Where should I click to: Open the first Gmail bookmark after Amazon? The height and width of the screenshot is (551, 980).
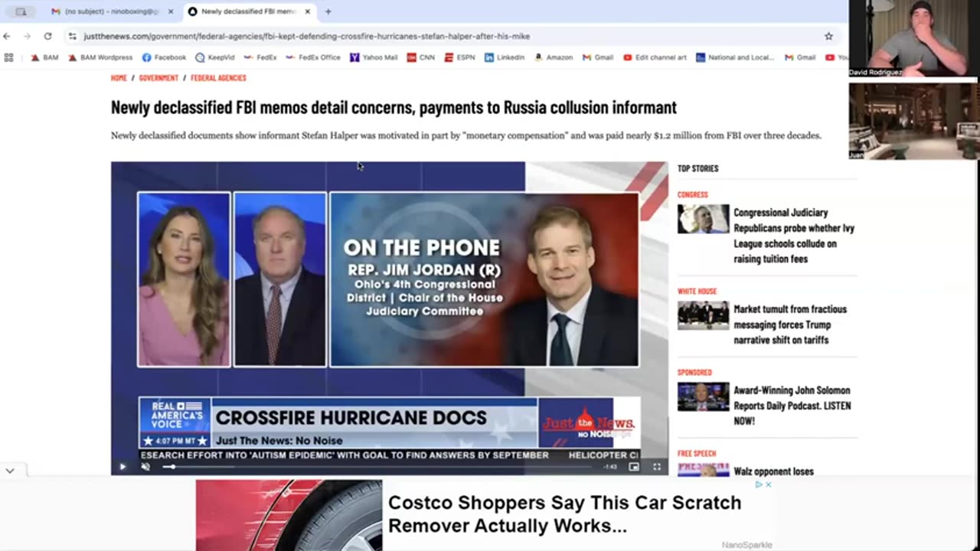(598, 57)
